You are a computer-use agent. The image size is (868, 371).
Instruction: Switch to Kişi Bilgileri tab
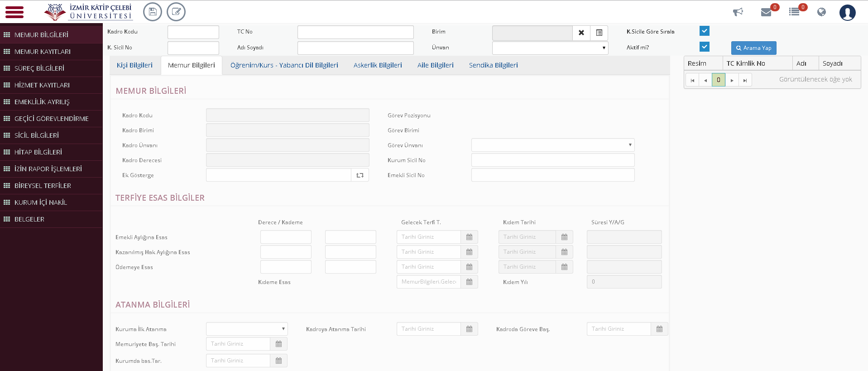click(x=134, y=65)
